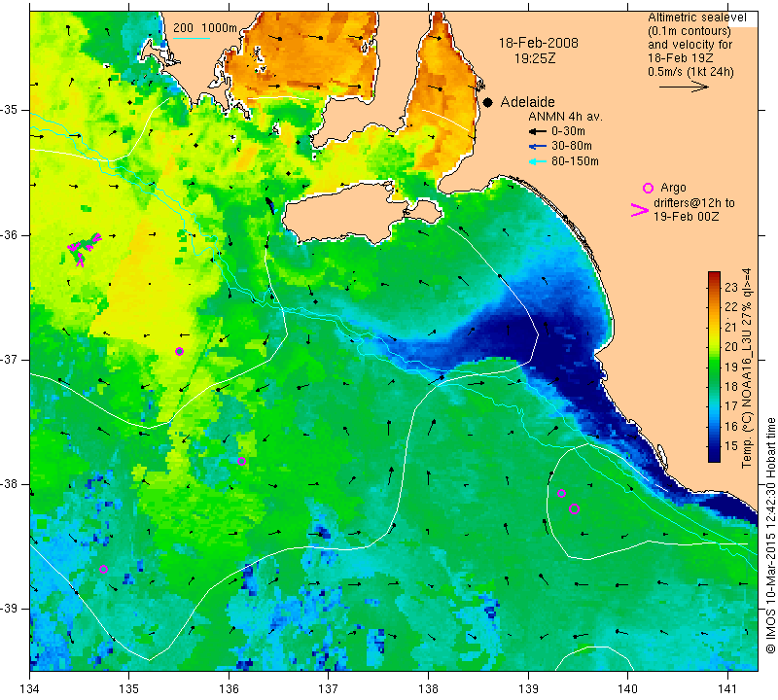Click the Temp NOAA16_L3U vertical label
The image size is (778, 700).
(746, 368)
